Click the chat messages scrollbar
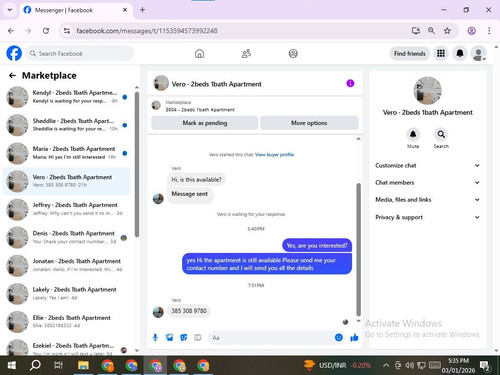The width and height of the screenshot is (500, 375). [x=359, y=249]
